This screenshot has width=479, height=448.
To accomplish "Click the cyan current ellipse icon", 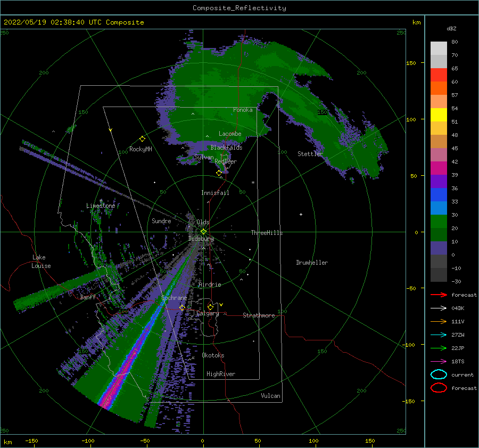I will click(x=439, y=374).
